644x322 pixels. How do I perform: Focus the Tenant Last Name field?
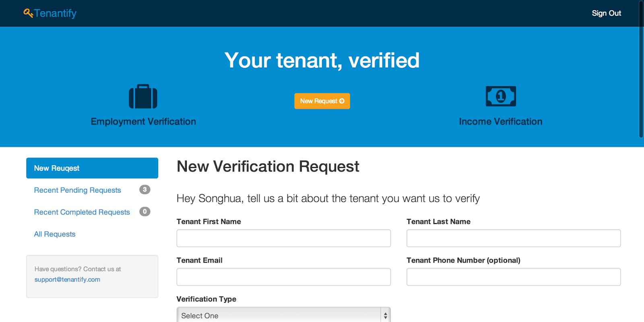(514, 238)
